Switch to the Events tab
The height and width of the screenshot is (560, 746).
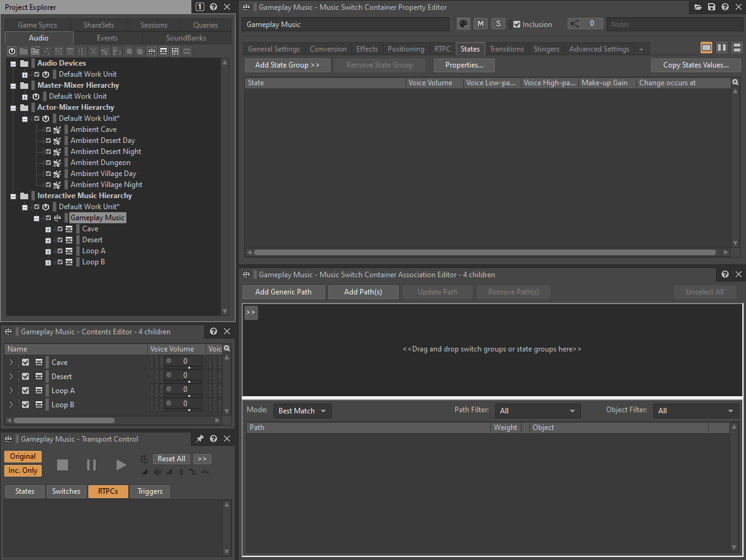coord(107,38)
